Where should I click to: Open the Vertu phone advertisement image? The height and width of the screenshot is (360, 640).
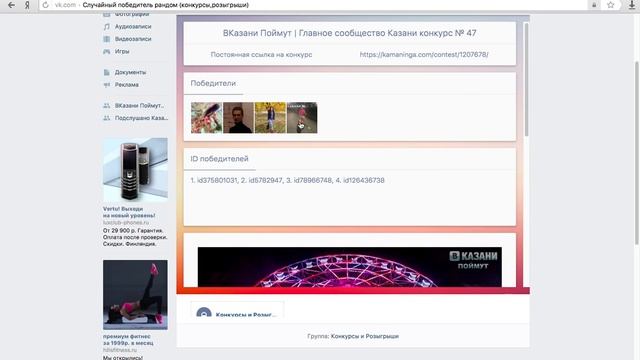tap(135, 170)
